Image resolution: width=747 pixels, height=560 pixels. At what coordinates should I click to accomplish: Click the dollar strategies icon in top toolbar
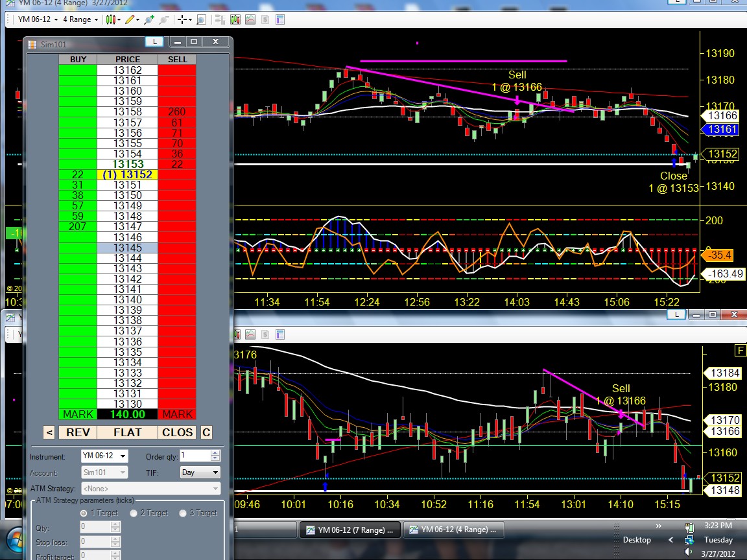[x=265, y=19]
